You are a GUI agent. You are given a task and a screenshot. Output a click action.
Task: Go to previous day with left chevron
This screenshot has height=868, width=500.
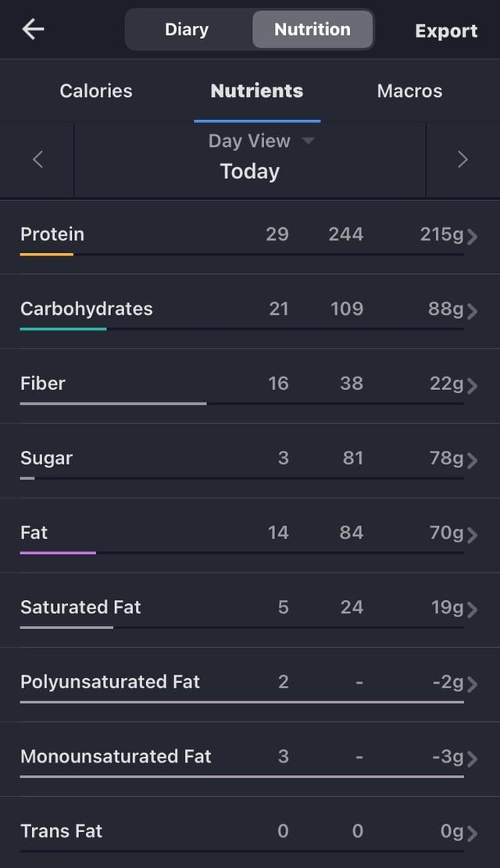[x=37, y=159]
